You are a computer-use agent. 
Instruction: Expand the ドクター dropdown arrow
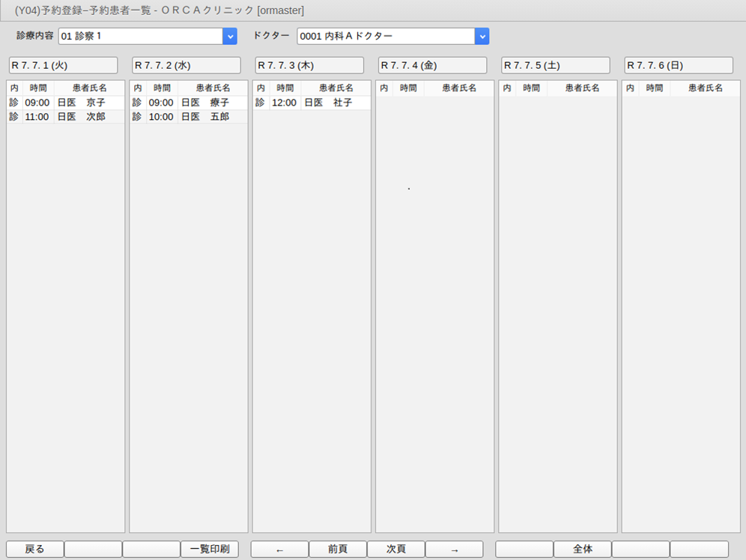point(482,36)
